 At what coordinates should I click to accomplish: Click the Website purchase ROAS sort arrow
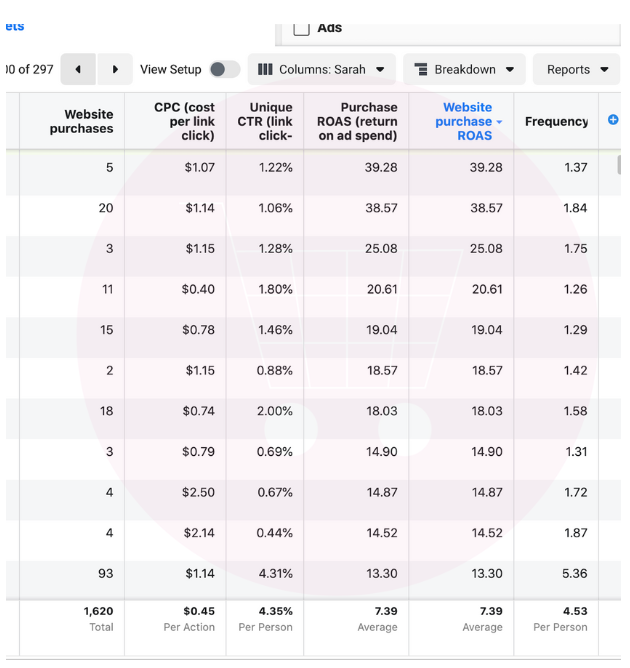pyautogui.click(x=499, y=122)
